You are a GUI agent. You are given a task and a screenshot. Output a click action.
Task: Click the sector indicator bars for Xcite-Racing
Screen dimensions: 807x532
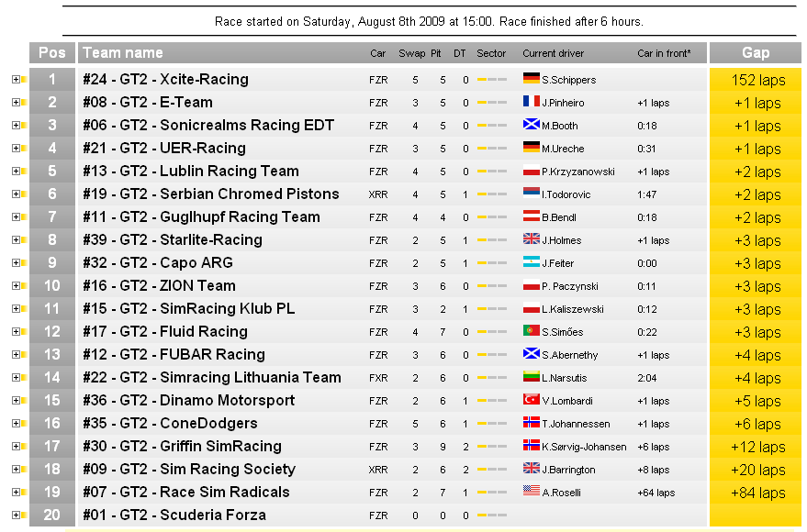click(x=491, y=80)
